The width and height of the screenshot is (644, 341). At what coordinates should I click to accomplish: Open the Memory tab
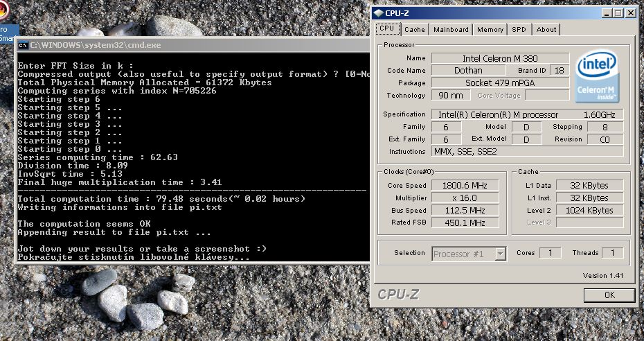pyautogui.click(x=490, y=30)
